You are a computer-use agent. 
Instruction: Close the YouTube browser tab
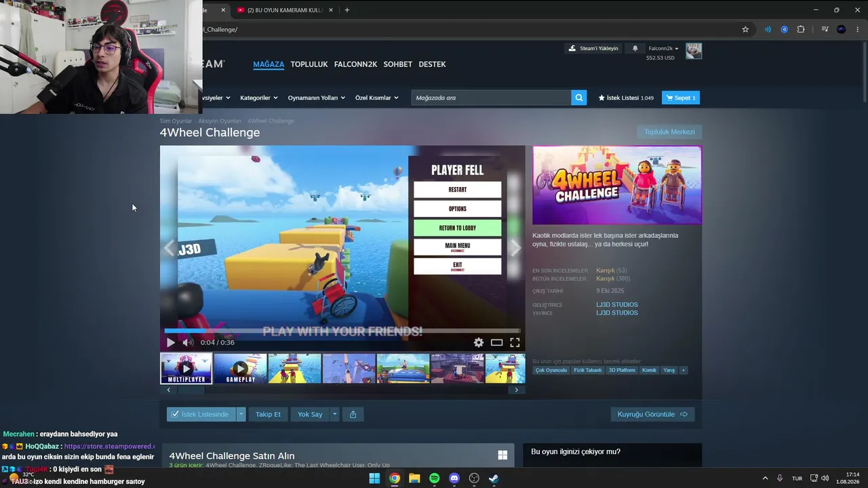(330, 10)
